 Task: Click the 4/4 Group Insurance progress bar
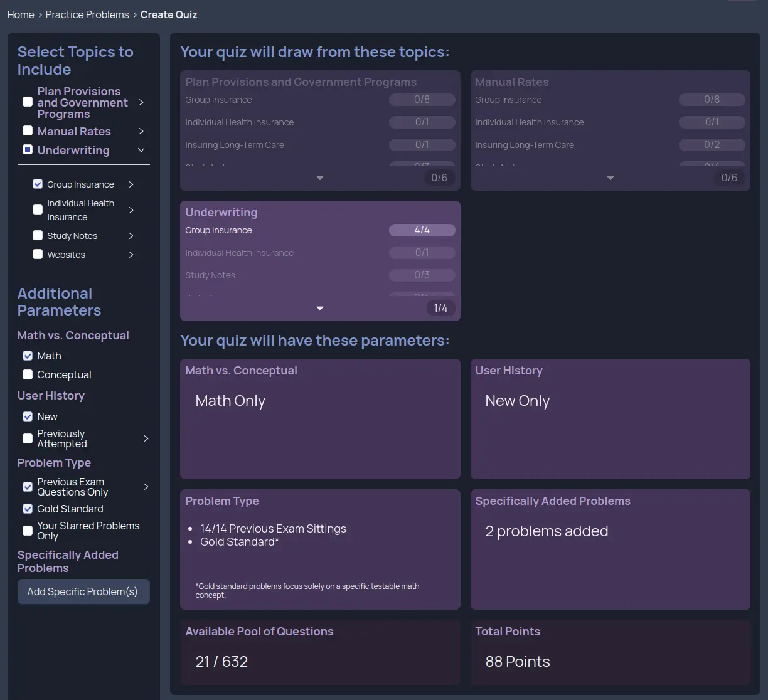(x=422, y=230)
